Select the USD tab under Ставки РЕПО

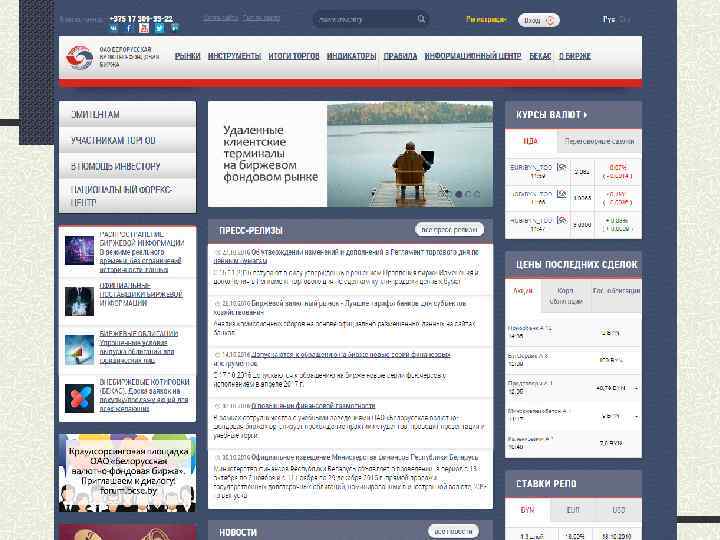[x=619, y=510]
